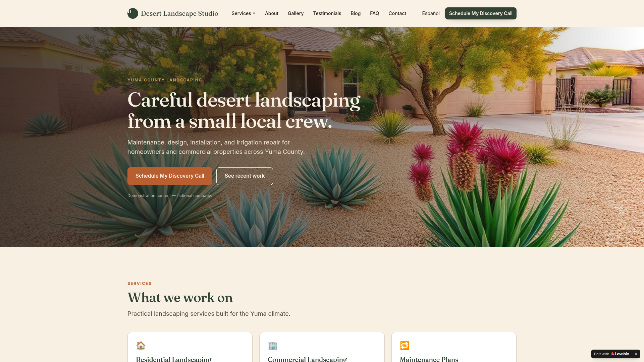Open the Contact page
This screenshot has height=362, width=644.
[397, 13]
